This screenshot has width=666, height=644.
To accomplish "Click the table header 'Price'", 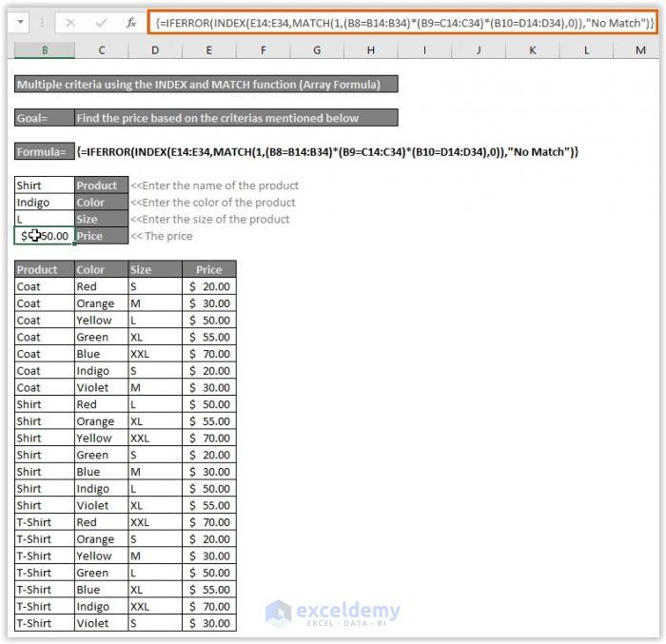I will point(209,269).
